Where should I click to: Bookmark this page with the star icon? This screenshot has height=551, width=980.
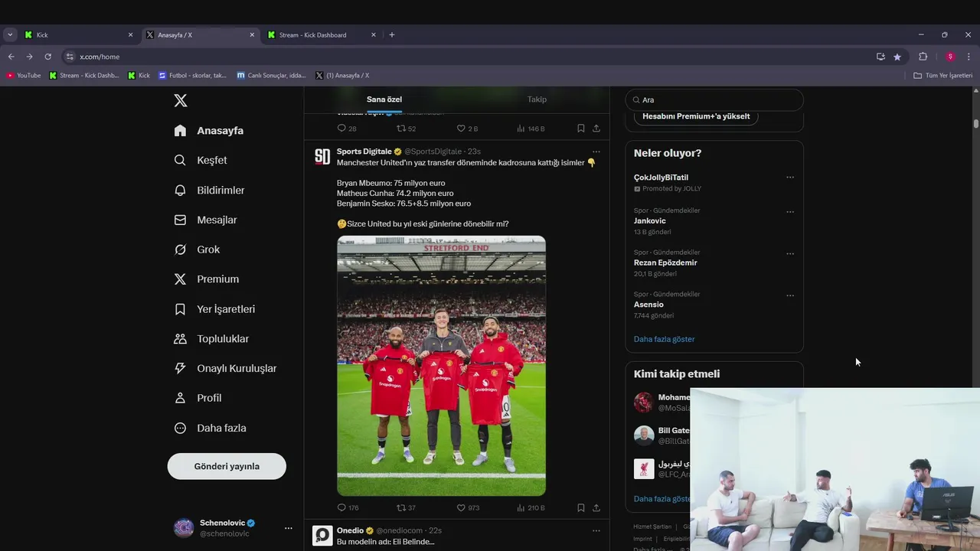(897, 57)
